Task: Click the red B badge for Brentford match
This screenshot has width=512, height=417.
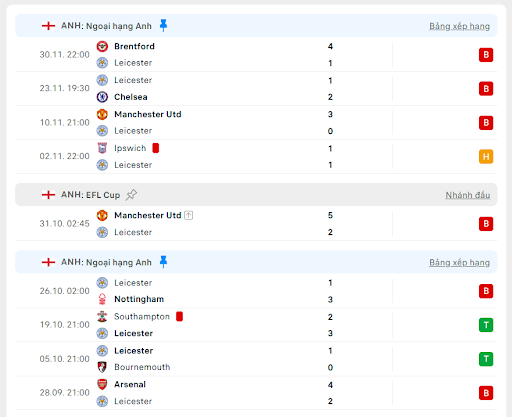Action: coord(486,55)
